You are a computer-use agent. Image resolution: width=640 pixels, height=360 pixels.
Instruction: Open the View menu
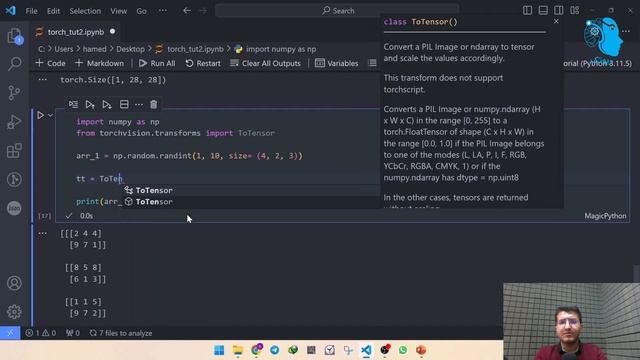118,11
